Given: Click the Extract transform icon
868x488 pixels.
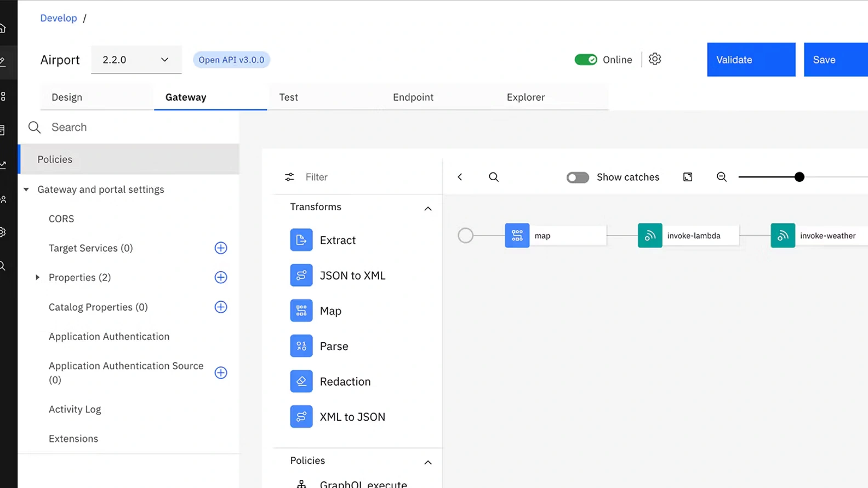Looking at the screenshot, I should [301, 240].
